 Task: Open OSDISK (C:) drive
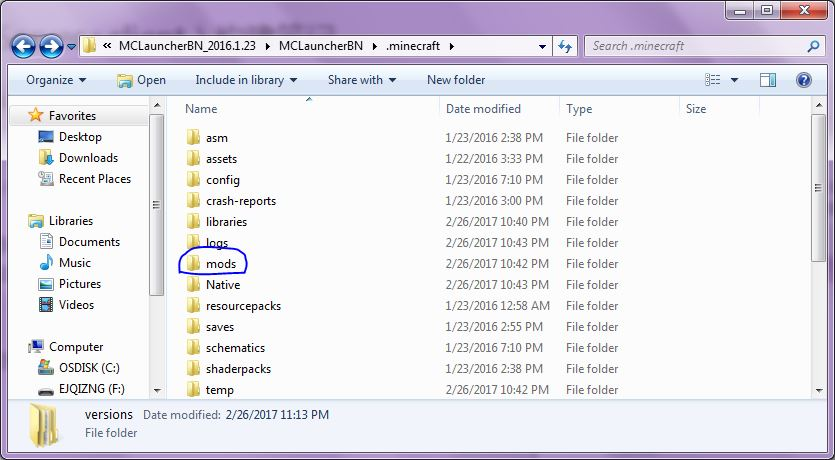click(89, 368)
